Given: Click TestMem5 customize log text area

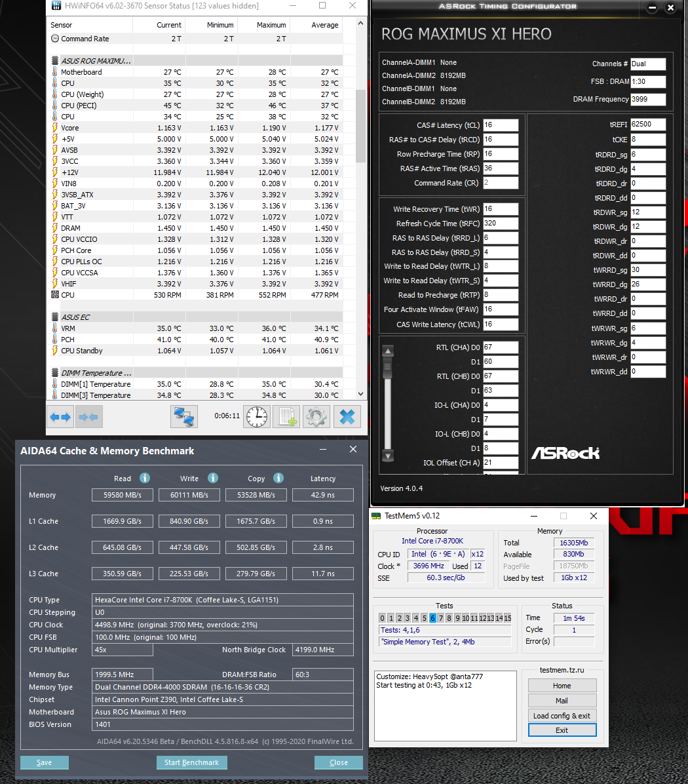Looking at the screenshot, I should coord(445,705).
